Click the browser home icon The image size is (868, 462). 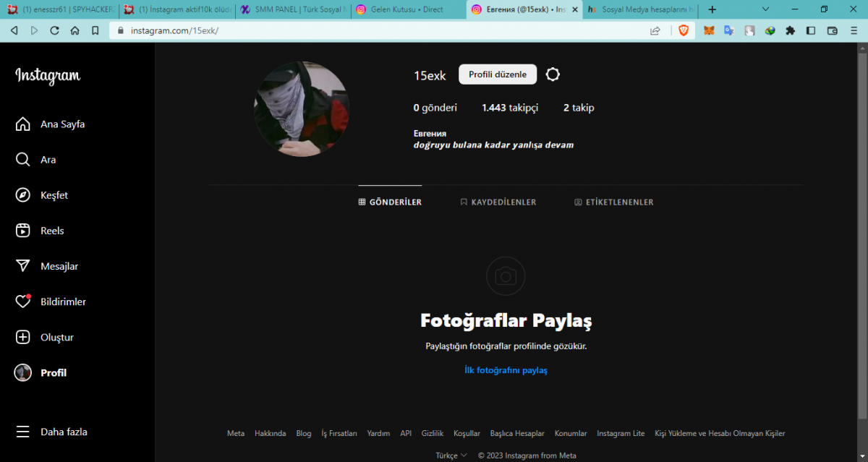click(x=75, y=30)
